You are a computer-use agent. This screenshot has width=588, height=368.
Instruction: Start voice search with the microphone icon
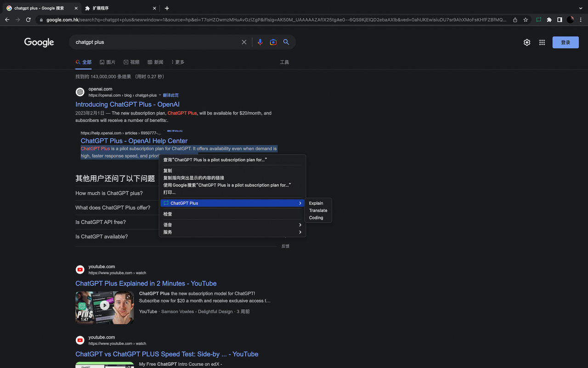(x=260, y=42)
